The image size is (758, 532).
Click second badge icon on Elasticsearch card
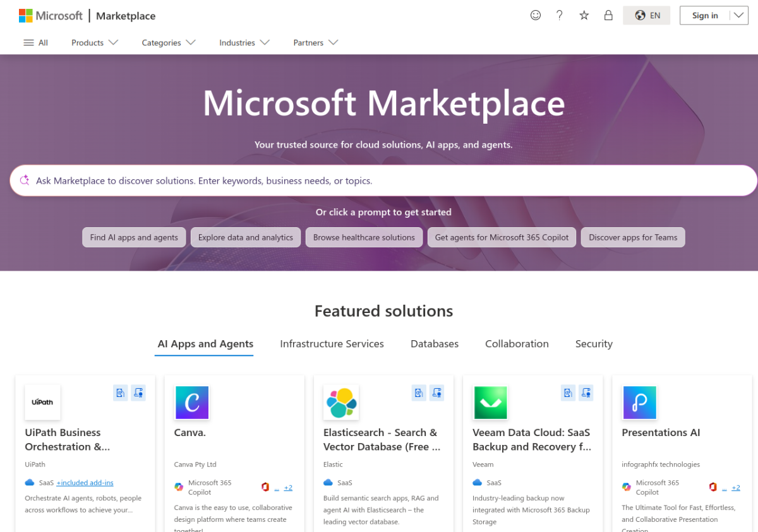pyautogui.click(x=436, y=393)
